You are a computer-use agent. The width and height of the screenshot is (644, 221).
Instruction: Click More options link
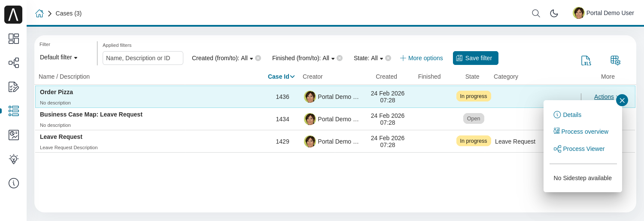coord(422,58)
